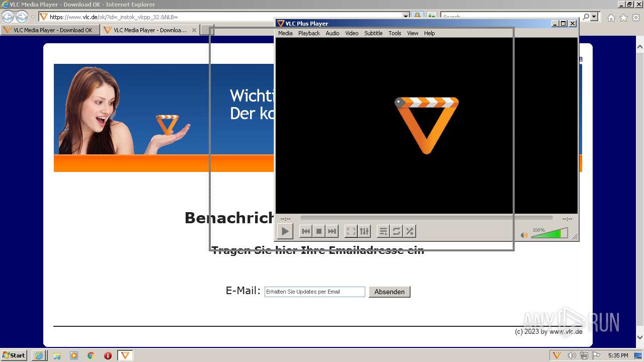The width and height of the screenshot is (644, 362).
Task: Open the Audio menu
Action: point(332,33)
